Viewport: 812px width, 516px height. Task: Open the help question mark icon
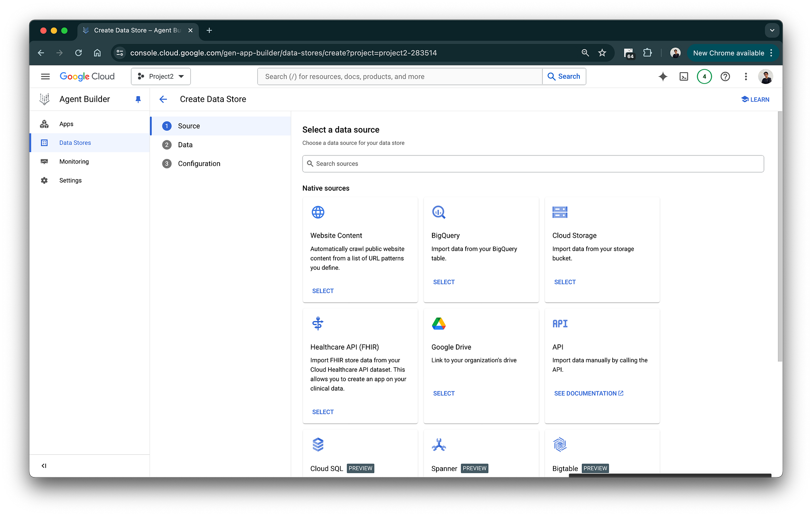point(725,76)
